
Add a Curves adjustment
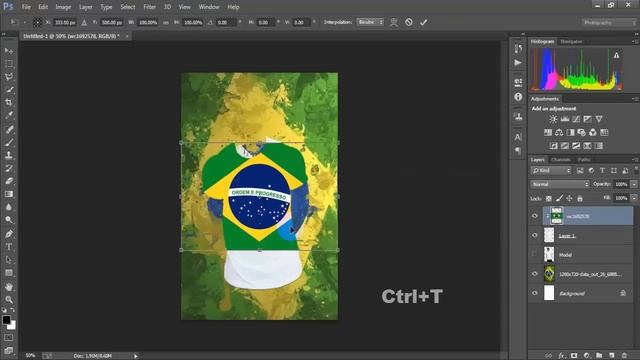pos(576,119)
